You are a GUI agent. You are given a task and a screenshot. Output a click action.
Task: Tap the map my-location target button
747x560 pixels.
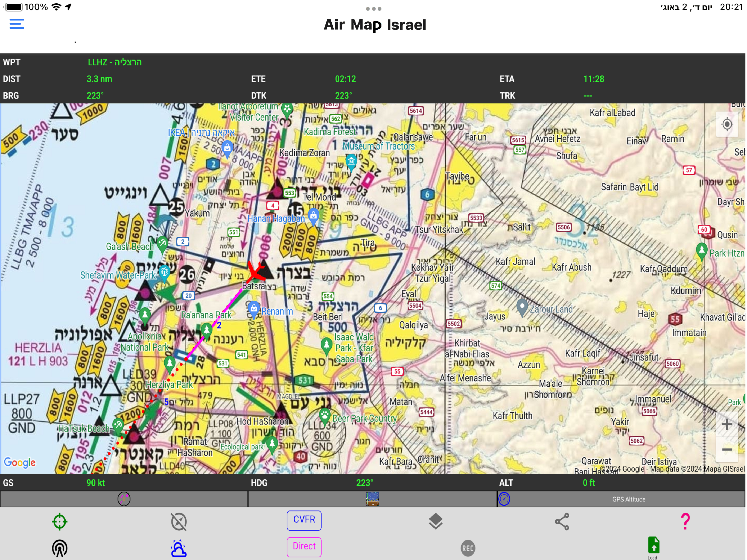(727, 124)
